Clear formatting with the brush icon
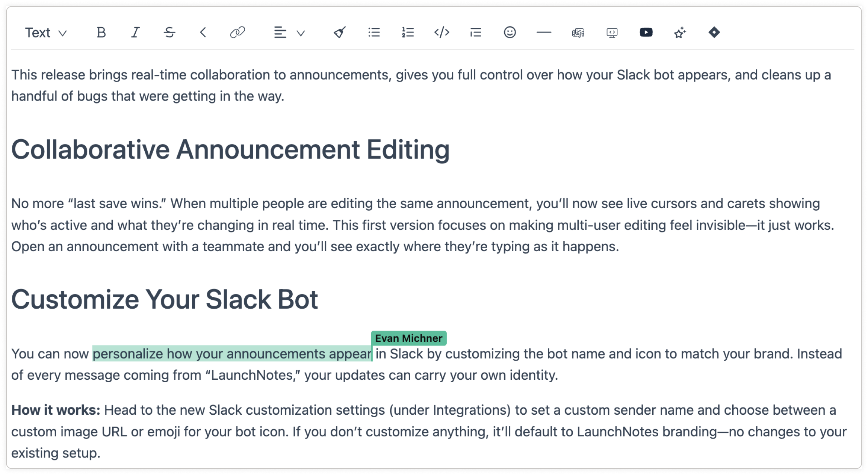Viewport: 868px width, 475px height. (x=340, y=33)
